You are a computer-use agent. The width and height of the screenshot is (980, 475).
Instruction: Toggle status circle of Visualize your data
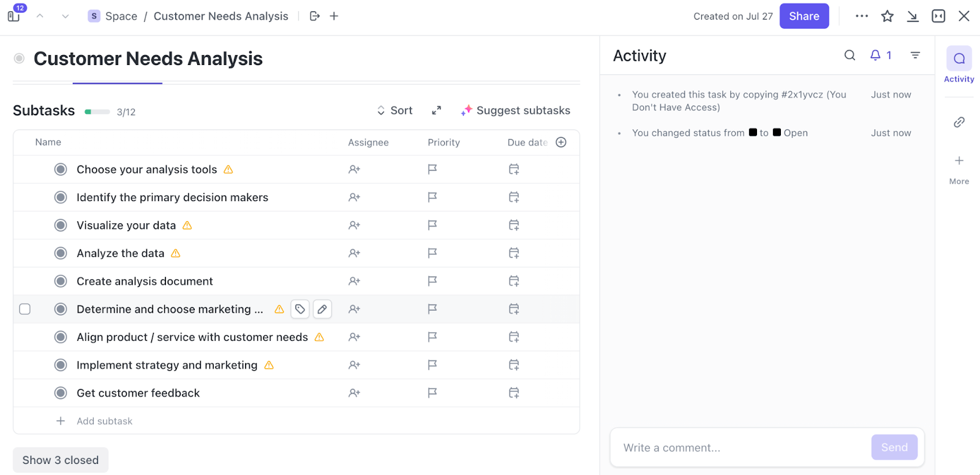pos(61,225)
